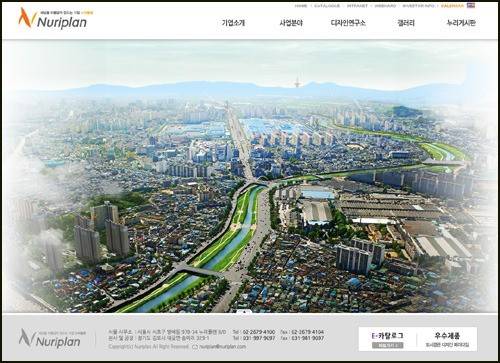Open the 사업분야 menu
500x363 pixels.
pos(291,23)
